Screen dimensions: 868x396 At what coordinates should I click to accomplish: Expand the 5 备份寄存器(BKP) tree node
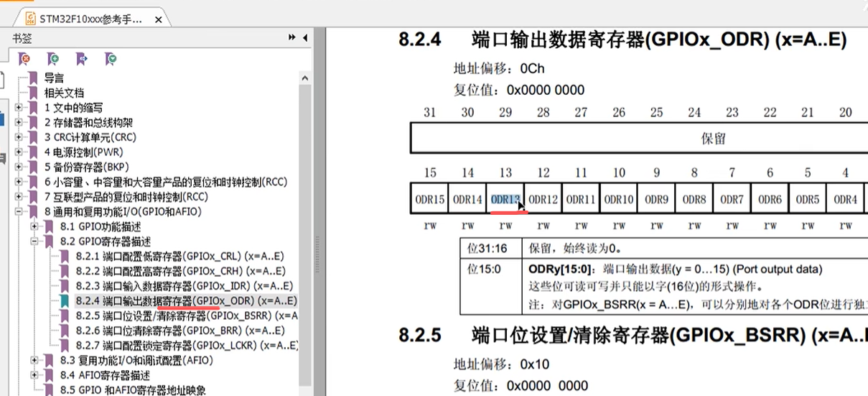tap(19, 167)
